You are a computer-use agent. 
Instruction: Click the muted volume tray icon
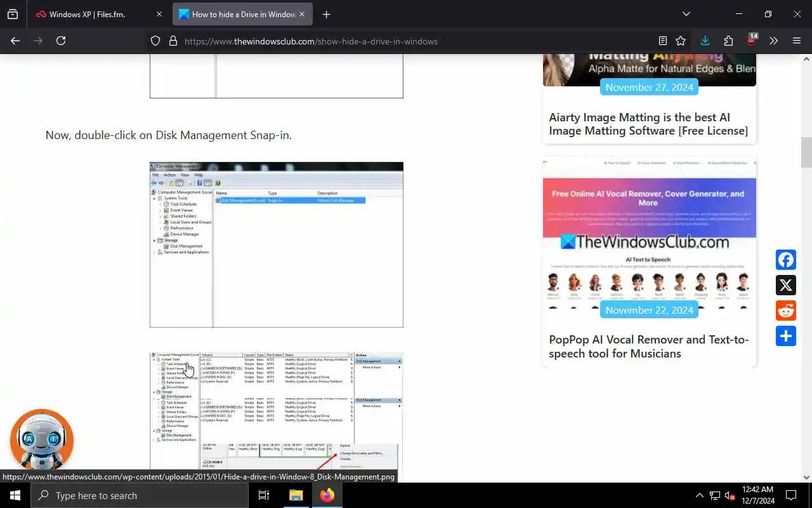point(730,495)
